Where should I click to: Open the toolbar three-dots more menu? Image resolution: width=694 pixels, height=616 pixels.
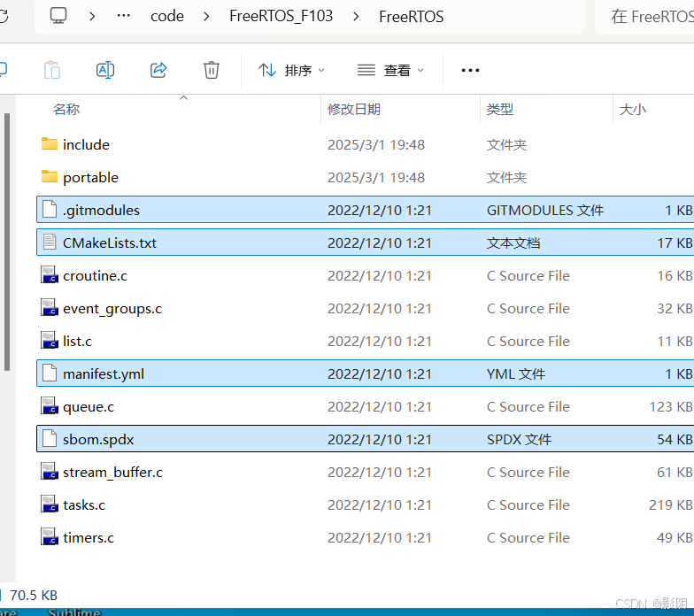470,71
